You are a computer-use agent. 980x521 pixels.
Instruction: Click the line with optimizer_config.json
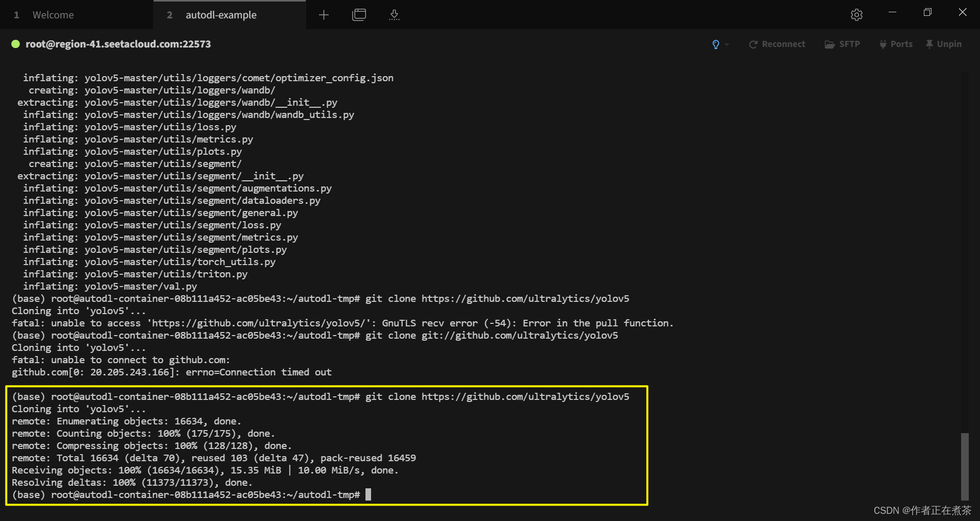tap(208, 78)
